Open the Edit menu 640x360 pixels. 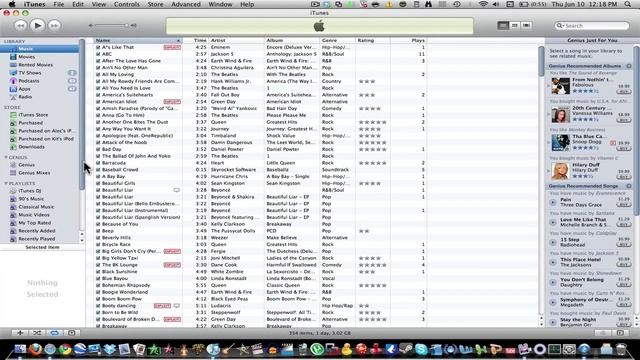pos(78,4)
